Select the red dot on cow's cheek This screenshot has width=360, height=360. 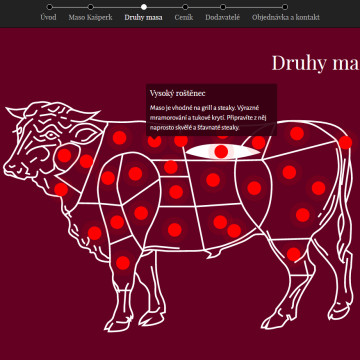(x=65, y=155)
